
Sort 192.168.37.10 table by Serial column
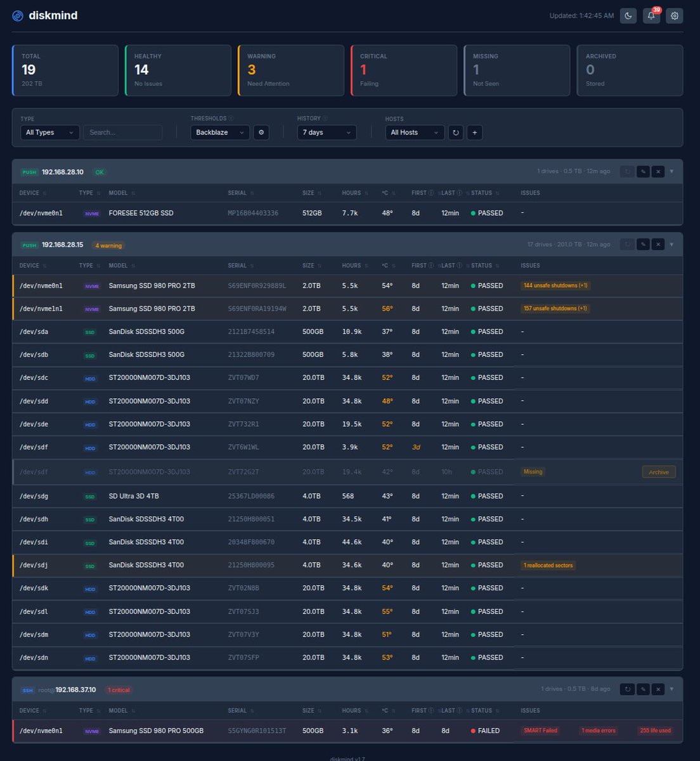pos(241,710)
